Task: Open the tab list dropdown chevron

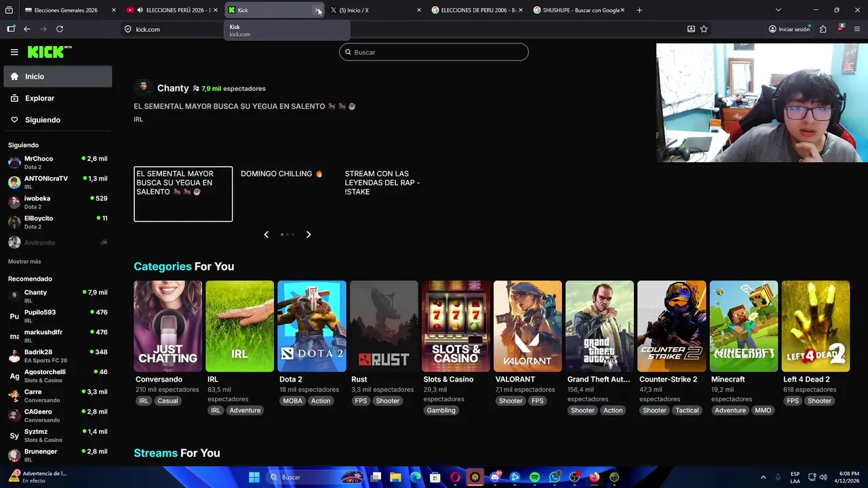Action: tap(778, 10)
